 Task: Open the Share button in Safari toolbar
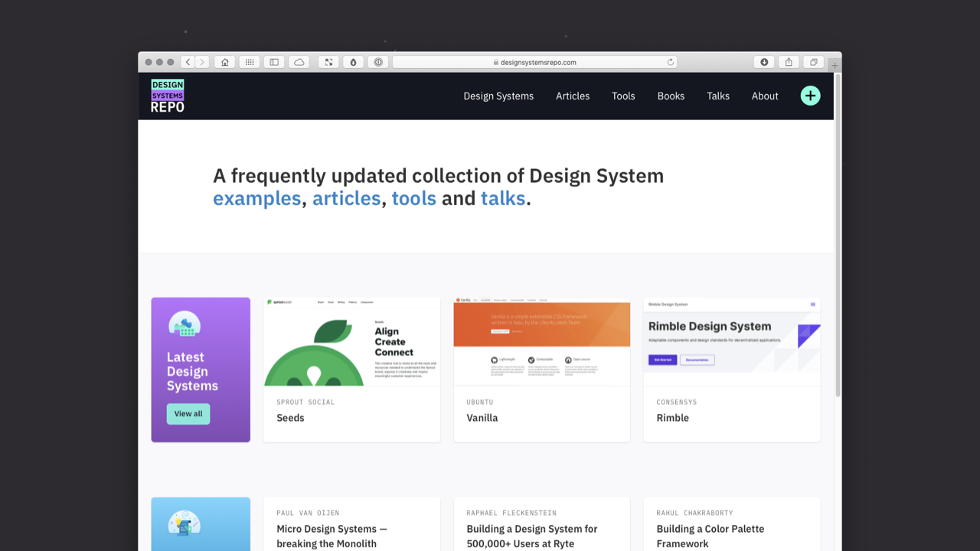[789, 62]
